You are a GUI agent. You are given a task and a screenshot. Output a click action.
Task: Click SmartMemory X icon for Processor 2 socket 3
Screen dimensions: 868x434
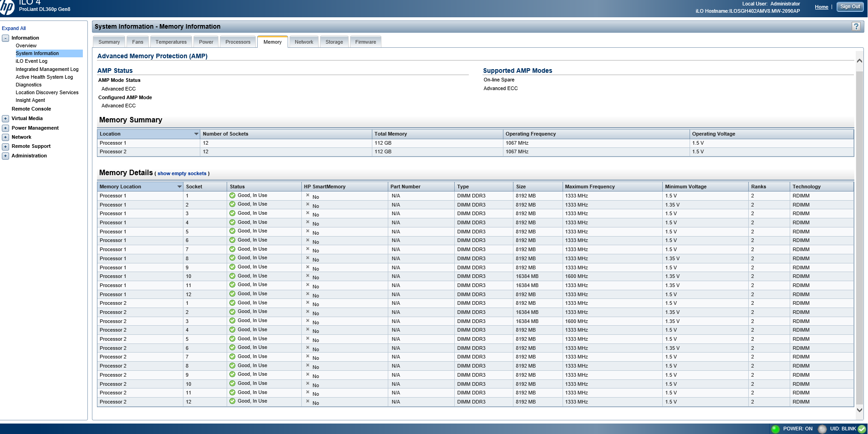[308, 321]
